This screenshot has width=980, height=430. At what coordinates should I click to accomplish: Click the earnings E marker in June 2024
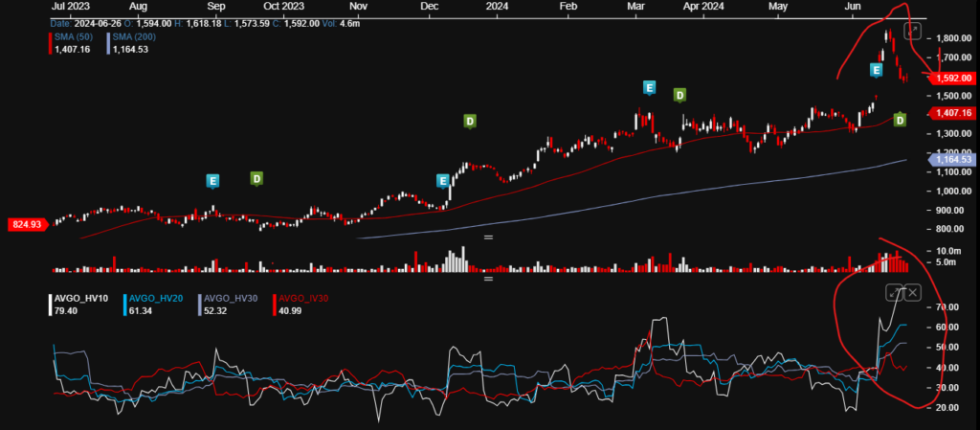pos(877,70)
